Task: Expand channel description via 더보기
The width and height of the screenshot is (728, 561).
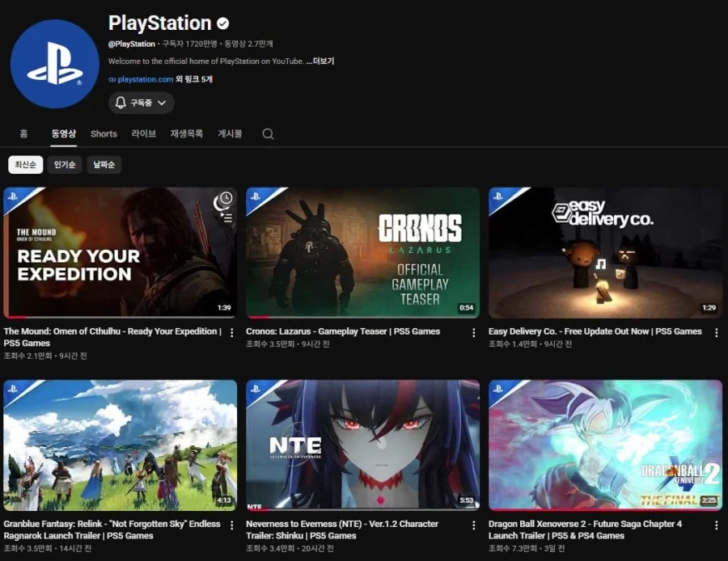Action: [320, 61]
